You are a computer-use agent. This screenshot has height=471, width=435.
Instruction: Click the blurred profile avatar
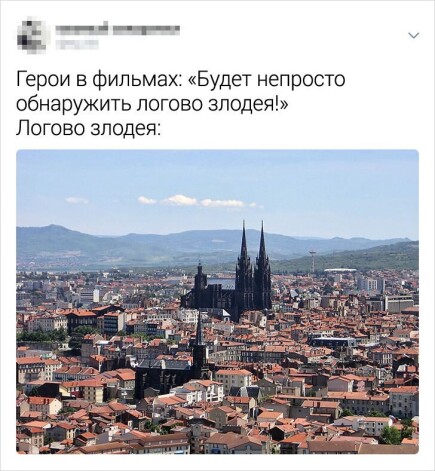[x=32, y=35]
